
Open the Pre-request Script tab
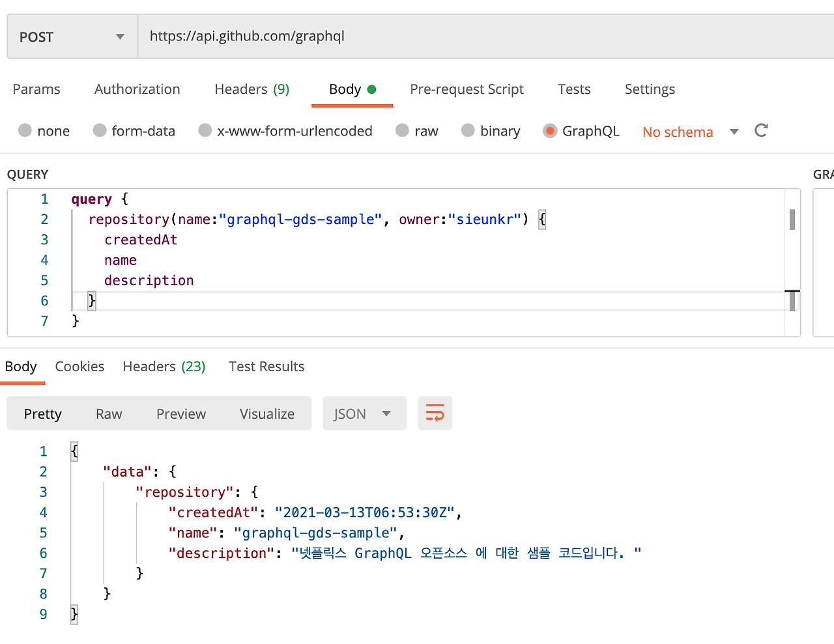[x=467, y=89]
